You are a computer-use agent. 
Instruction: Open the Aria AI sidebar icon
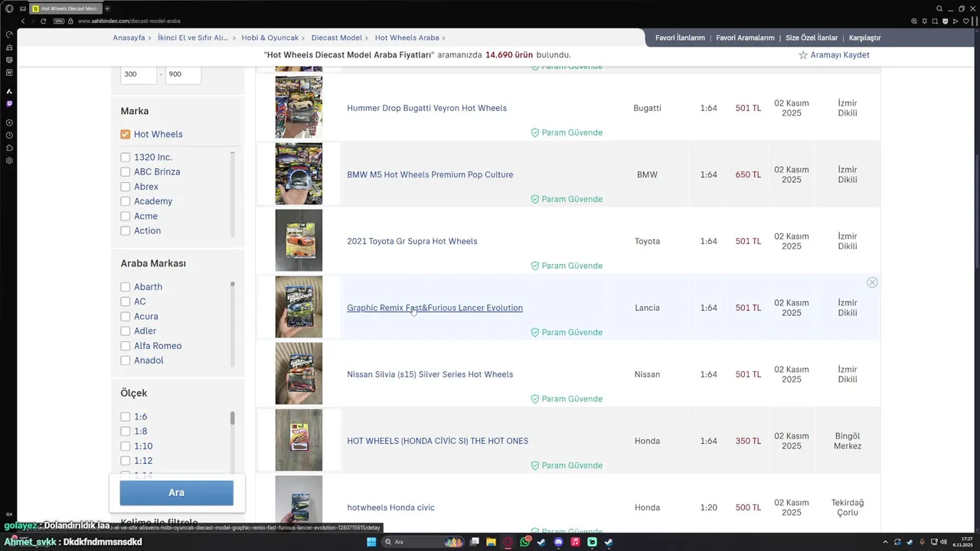[9, 91]
